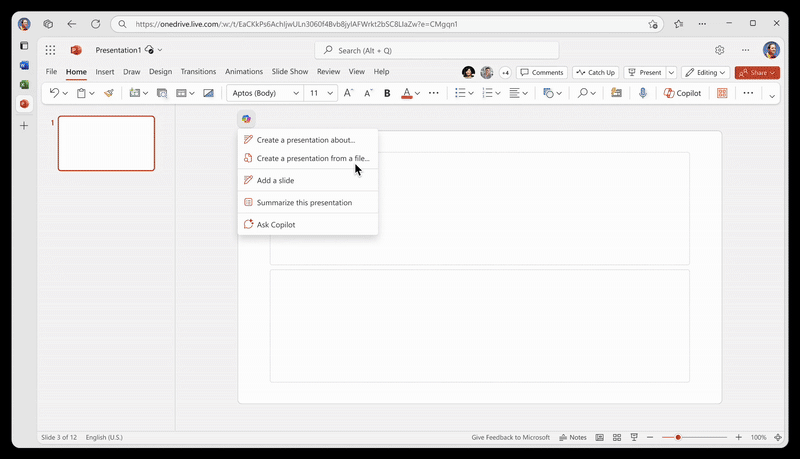The height and width of the screenshot is (459, 800).
Task: Click the Dictate microphone icon
Action: click(x=643, y=93)
